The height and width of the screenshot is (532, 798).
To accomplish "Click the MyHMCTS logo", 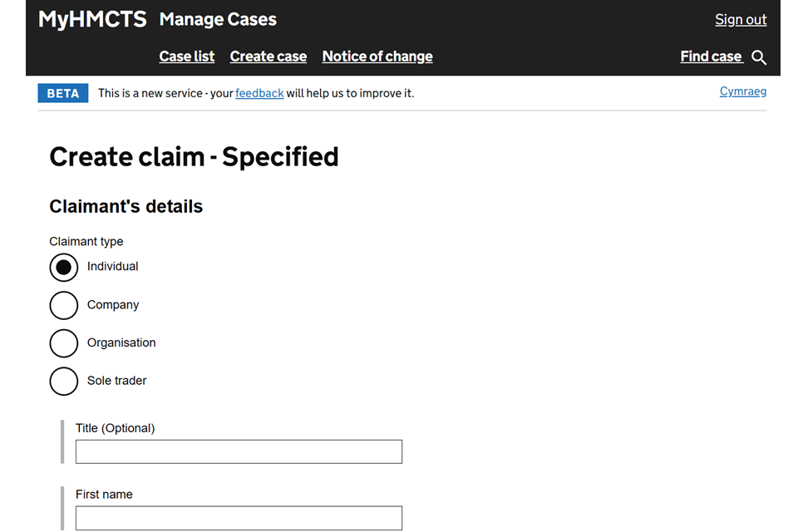I will click(91, 18).
